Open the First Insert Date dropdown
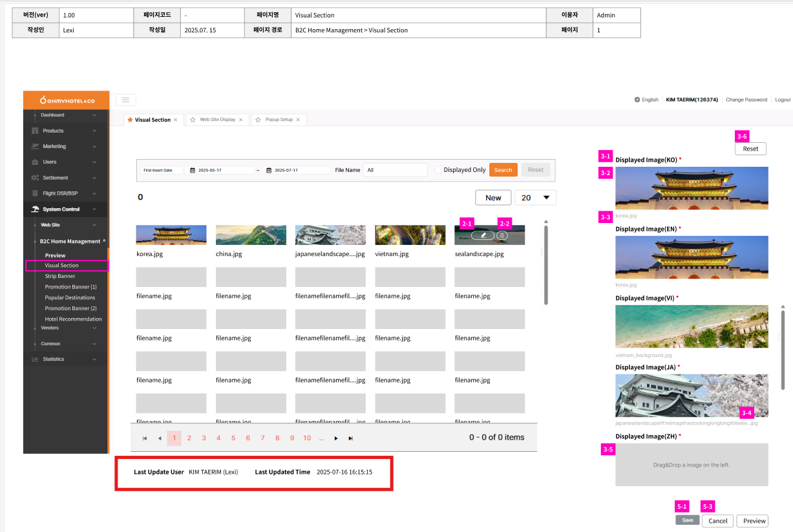This screenshot has width=793, height=532. [x=161, y=171]
